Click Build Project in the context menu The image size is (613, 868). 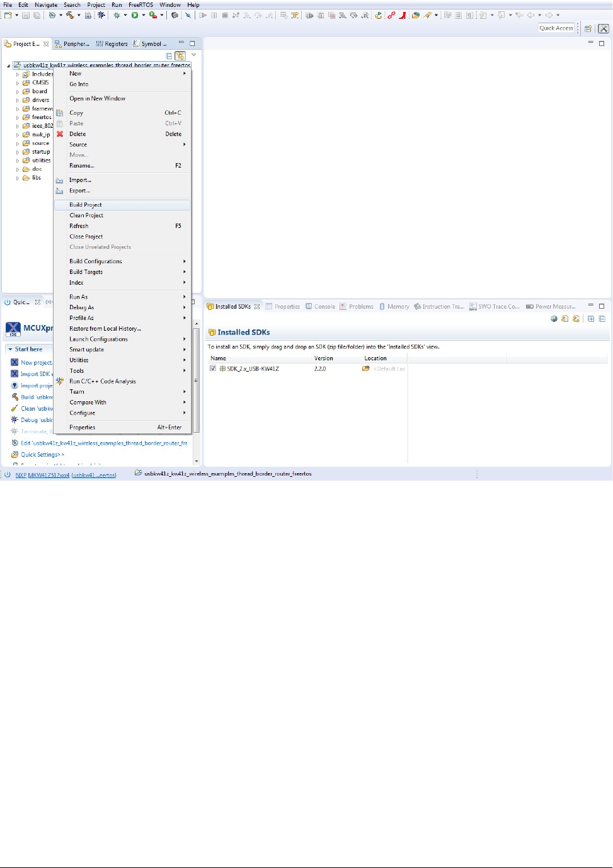click(122, 205)
